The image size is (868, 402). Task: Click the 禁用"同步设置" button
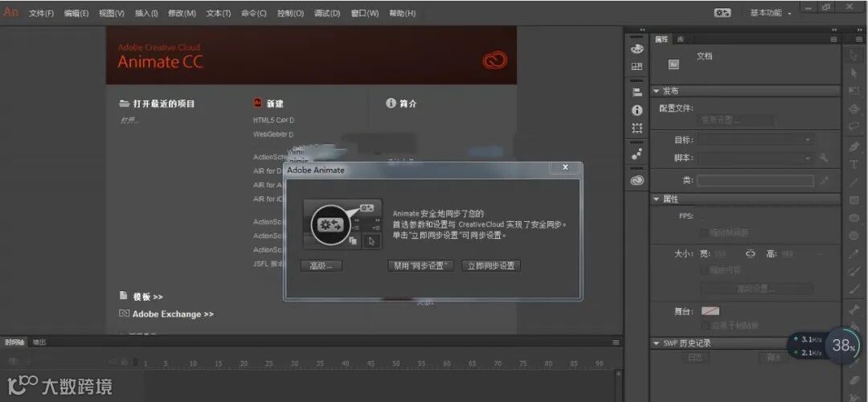[420, 266]
